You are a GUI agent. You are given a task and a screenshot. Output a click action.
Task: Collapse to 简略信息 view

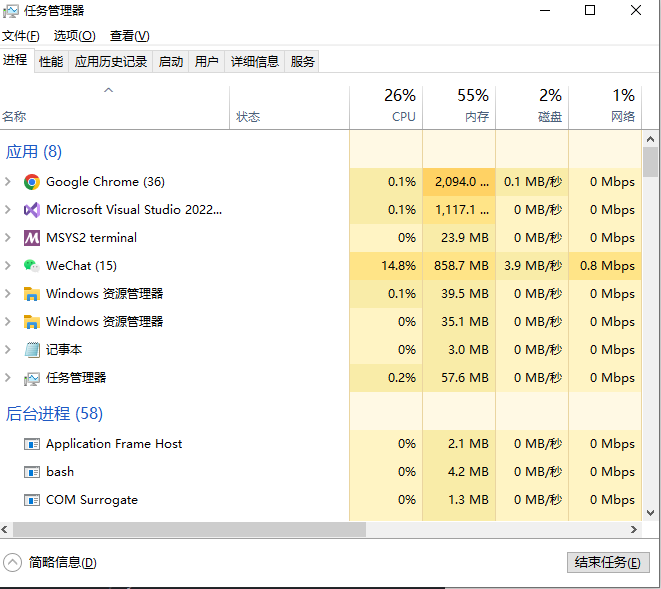click(52, 562)
